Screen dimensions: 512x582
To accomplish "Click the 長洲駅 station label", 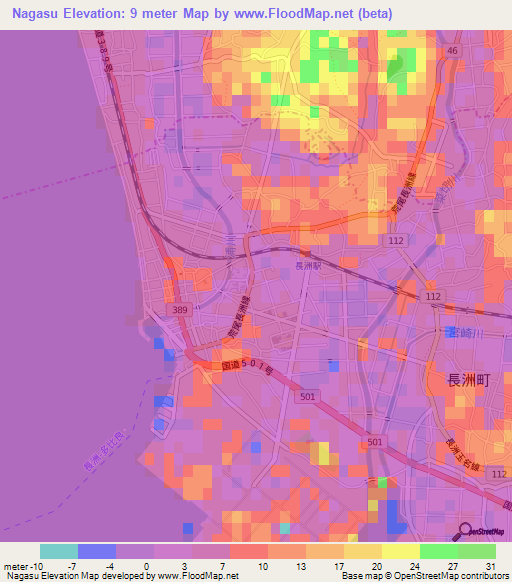I will click(308, 266).
